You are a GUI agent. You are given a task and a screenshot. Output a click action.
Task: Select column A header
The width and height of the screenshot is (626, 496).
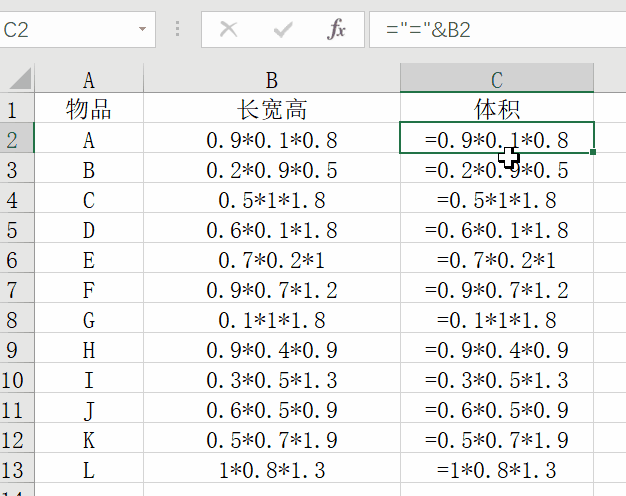89,78
